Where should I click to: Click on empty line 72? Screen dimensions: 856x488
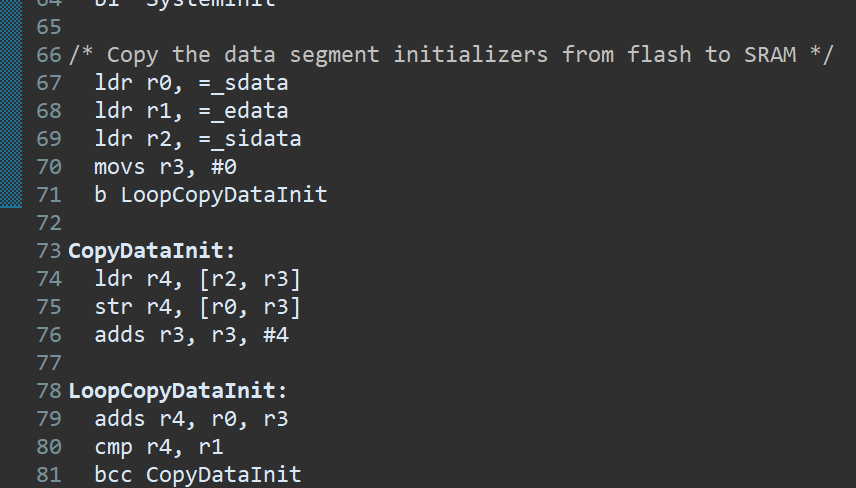(x=437, y=223)
